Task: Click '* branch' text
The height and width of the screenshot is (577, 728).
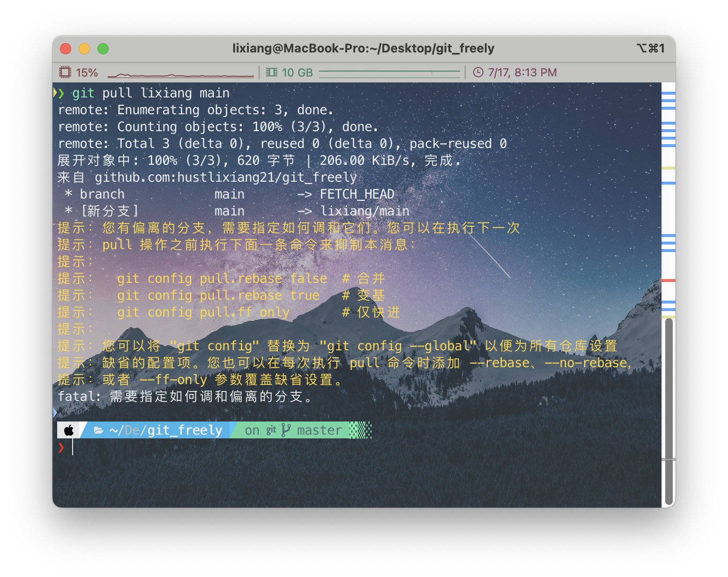Action: pos(95,194)
